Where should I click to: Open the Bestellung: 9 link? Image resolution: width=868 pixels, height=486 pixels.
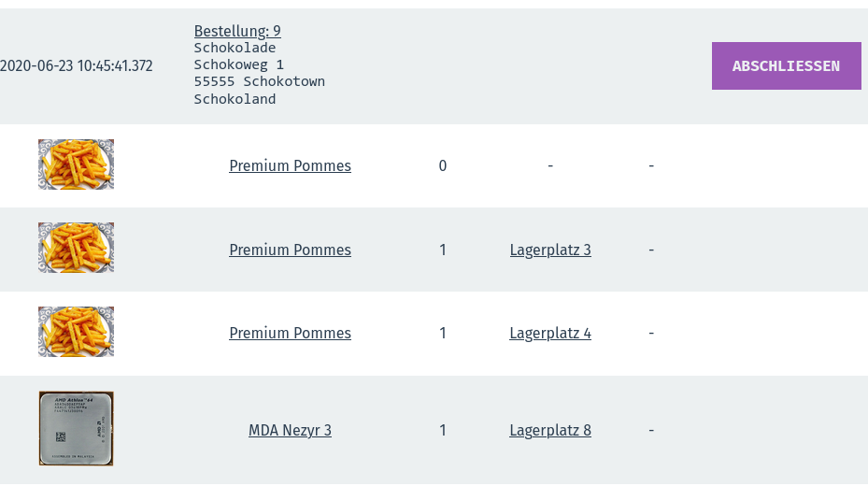tap(237, 31)
